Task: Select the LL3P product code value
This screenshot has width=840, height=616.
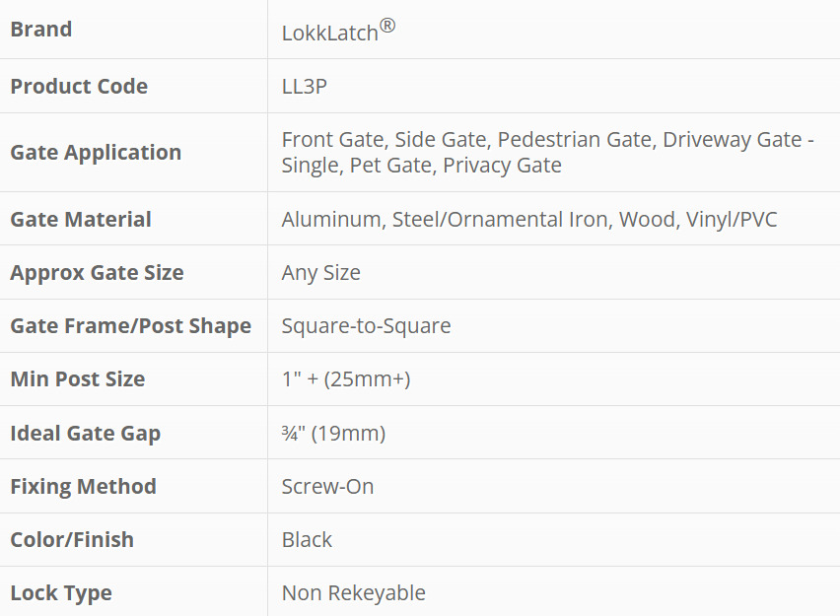Action: pos(305,87)
